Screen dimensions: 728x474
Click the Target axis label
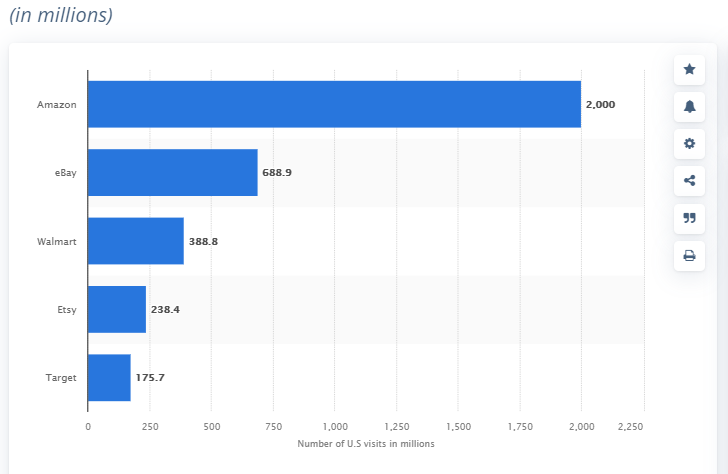coord(61,377)
